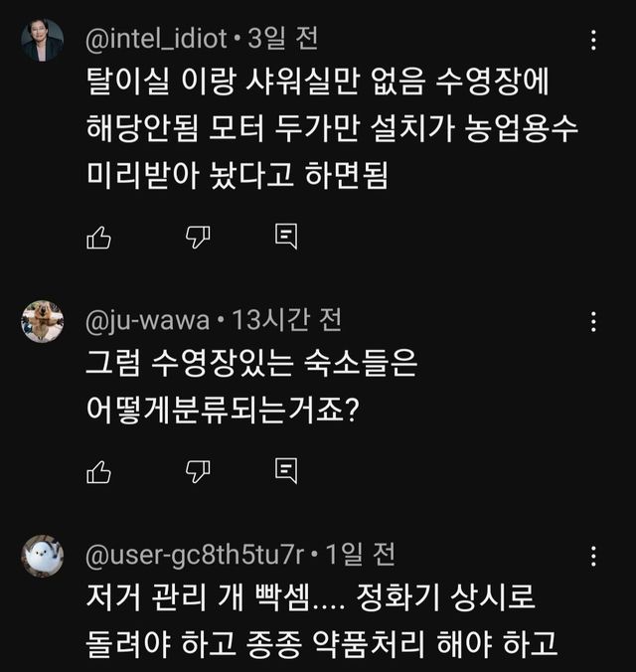
Task: Visit the @intel_idiot channel username link
Action: click(156, 39)
